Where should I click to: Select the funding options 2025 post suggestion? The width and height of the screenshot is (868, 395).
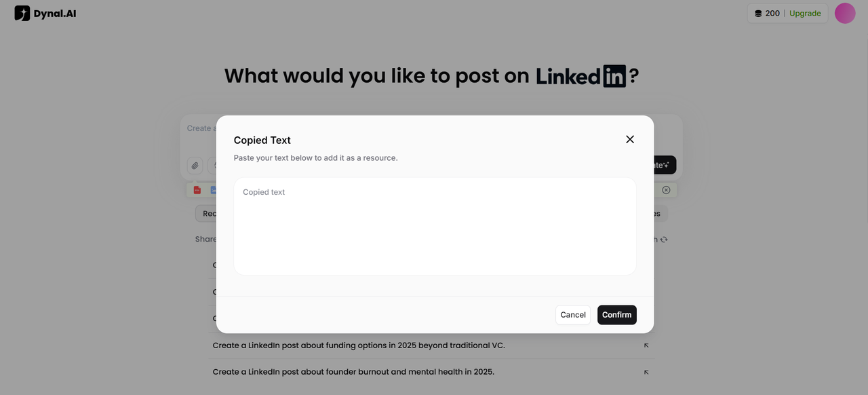(x=359, y=345)
